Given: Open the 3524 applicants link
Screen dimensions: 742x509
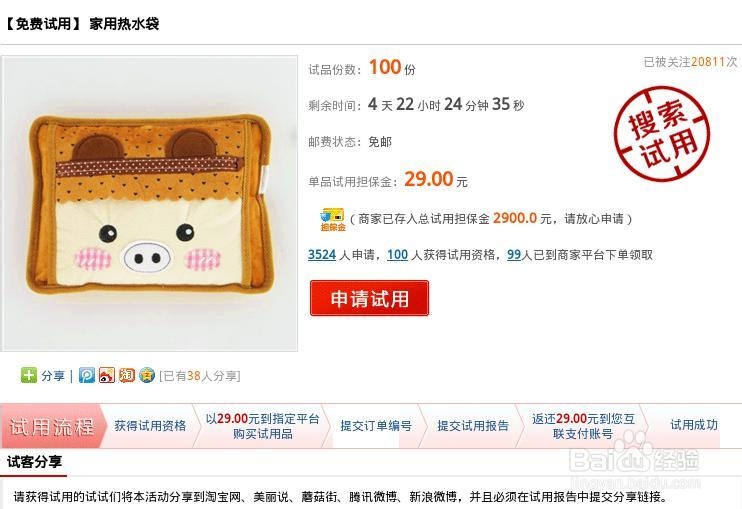Looking at the screenshot, I should click(322, 254).
